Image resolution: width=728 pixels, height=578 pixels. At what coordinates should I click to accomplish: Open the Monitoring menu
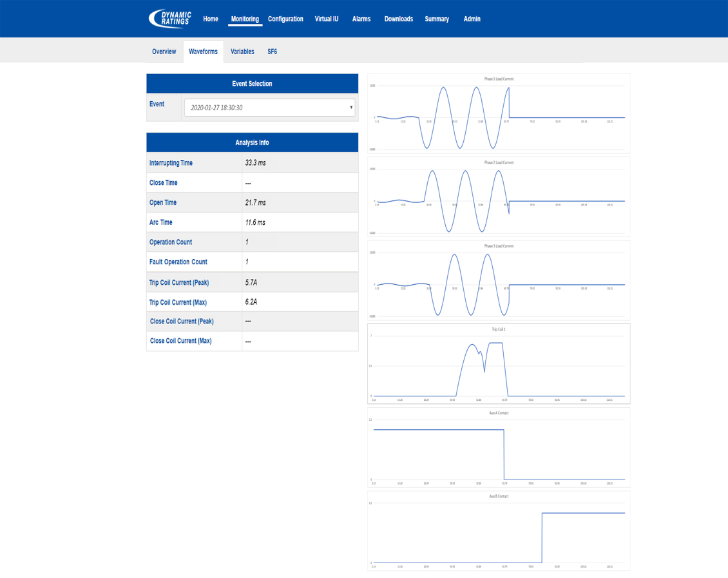245,19
